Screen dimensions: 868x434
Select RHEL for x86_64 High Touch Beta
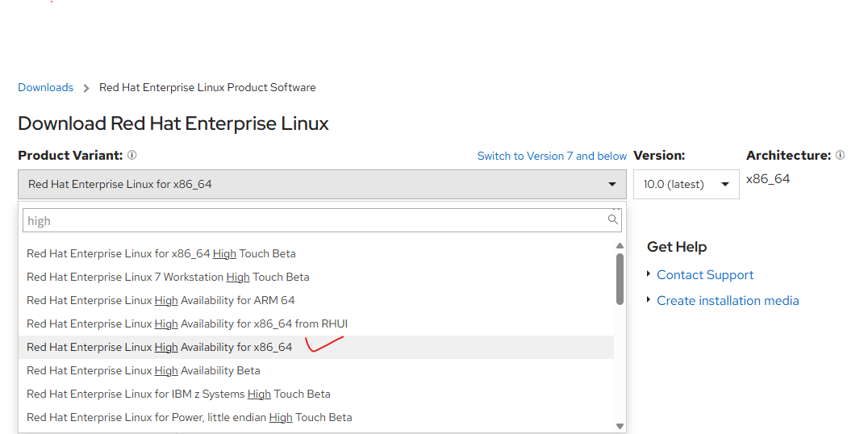[315, 253]
